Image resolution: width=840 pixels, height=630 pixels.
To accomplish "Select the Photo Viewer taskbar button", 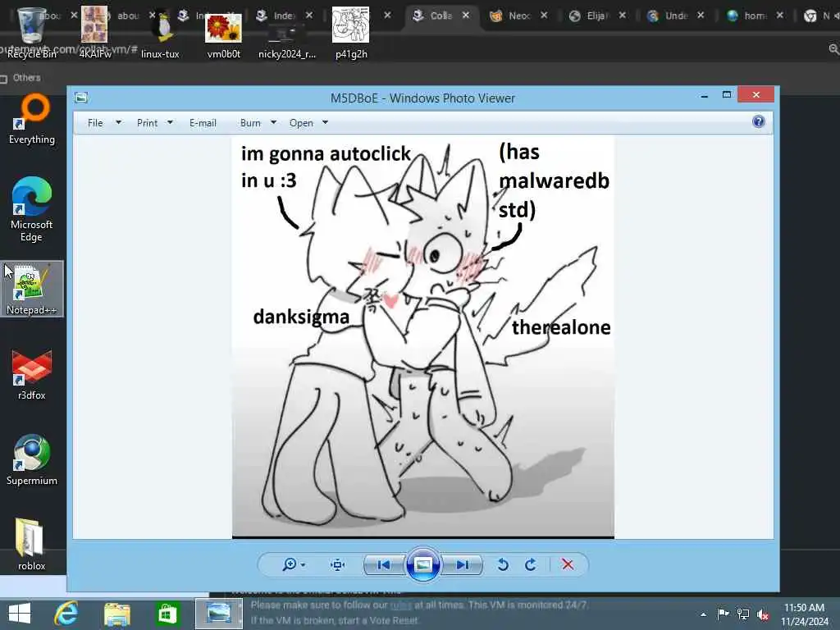I will point(218,614).
